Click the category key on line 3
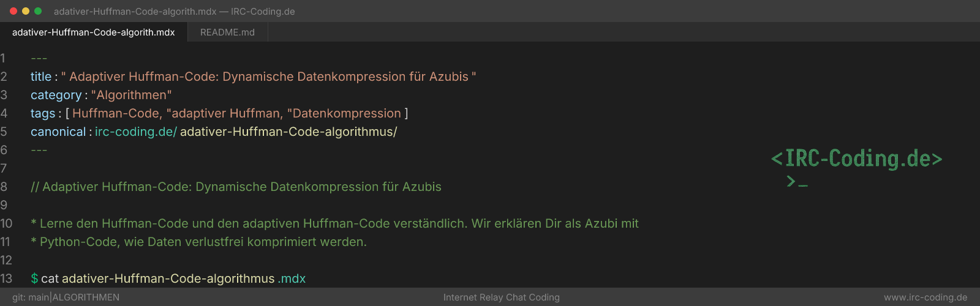 point(56,95)
